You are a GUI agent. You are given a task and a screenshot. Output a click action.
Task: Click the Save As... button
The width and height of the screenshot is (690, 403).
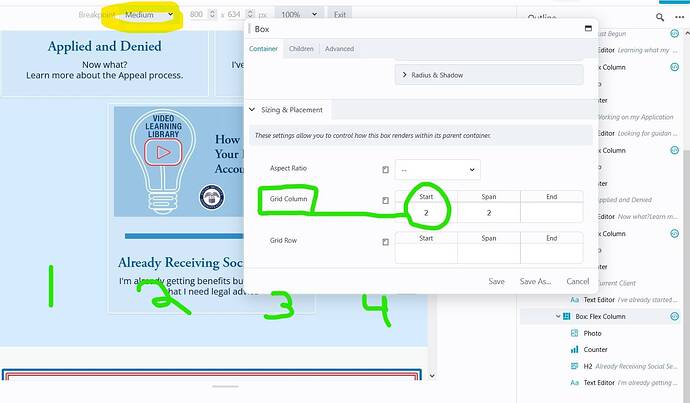click(536, 282)
